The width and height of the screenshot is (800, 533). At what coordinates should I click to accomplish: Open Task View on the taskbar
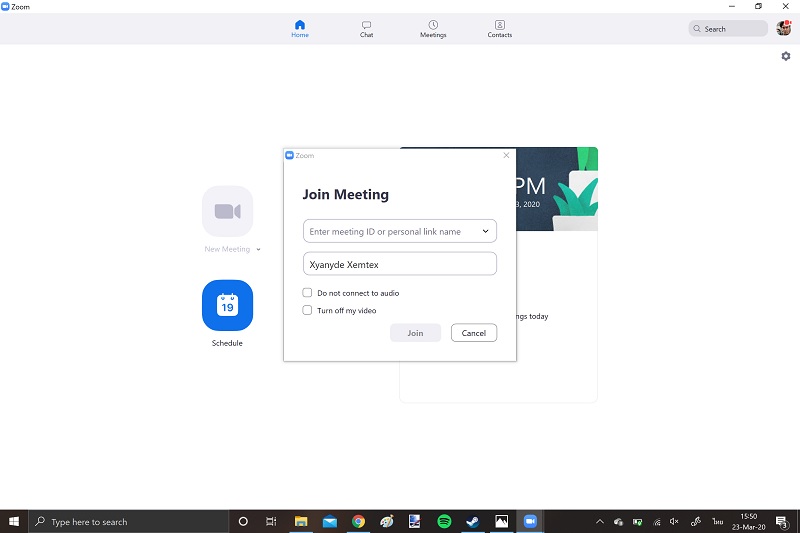click(271, 521)
